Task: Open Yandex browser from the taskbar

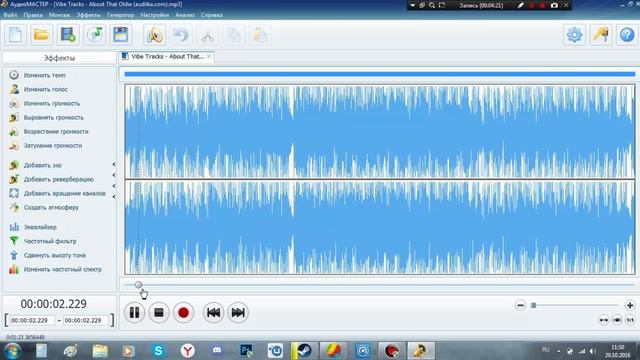Action: (187, 351)
